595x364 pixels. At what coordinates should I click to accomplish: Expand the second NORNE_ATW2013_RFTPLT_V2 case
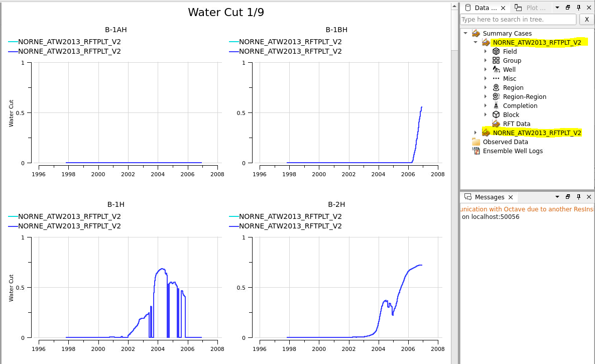pos(475,132)
